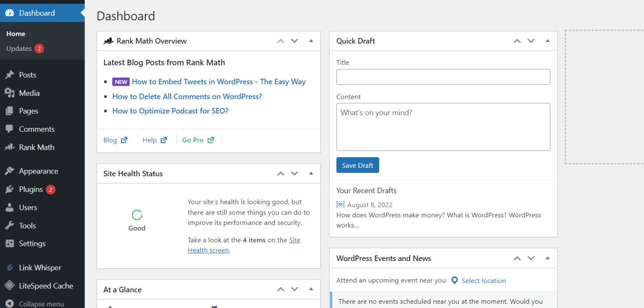The width and height of the screenshot is (644, 308).
Task: Click the Rank Math logo in Overview header
Action: tap(109, 41)
